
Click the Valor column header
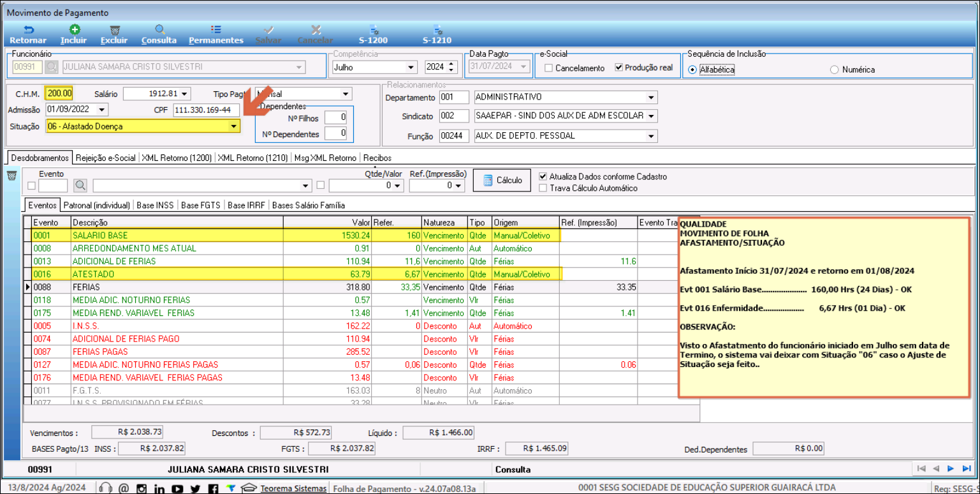tap(328, 222)
